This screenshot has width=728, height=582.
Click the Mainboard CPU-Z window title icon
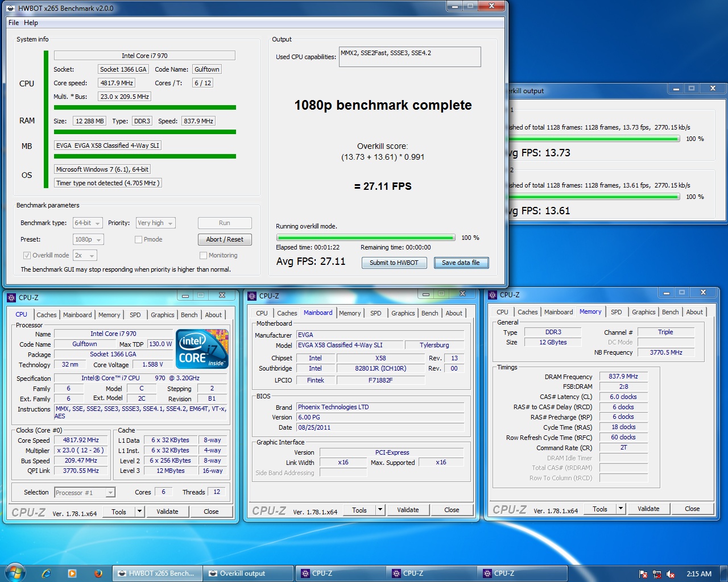pyautogui.click(x=251, y=296)
